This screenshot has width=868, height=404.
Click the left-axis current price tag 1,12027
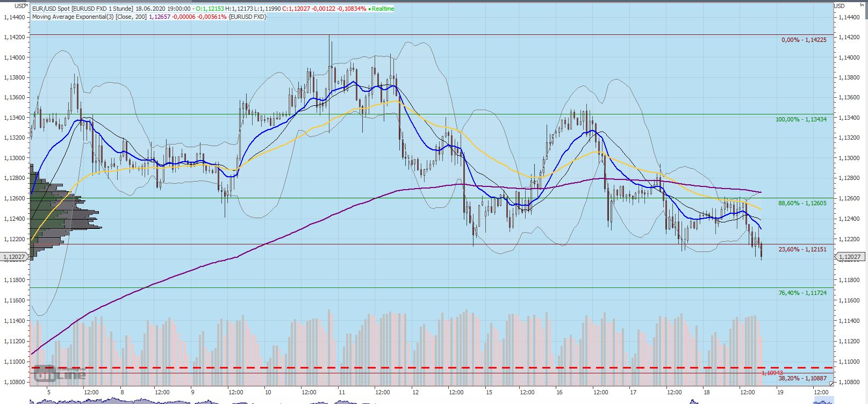(14, 257)
